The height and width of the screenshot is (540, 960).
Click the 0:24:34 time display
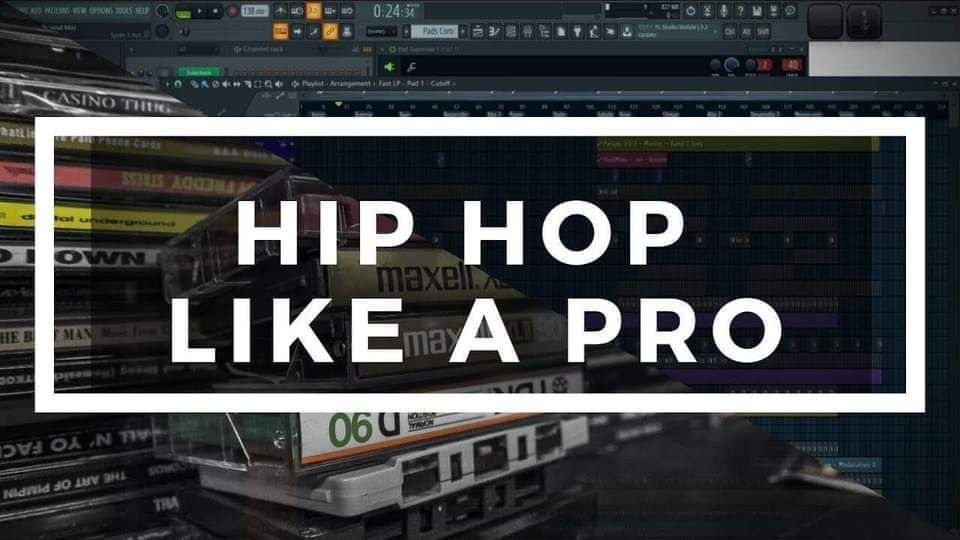(396, 11)
